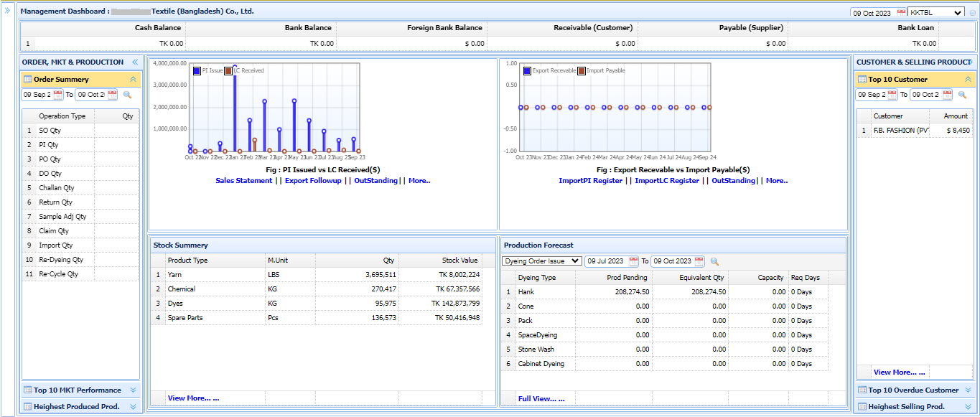Search Top 10 Customer with magnifier icon
Image resolution: width=980 pixels, height=417 pixels.
tap(963, 95)
